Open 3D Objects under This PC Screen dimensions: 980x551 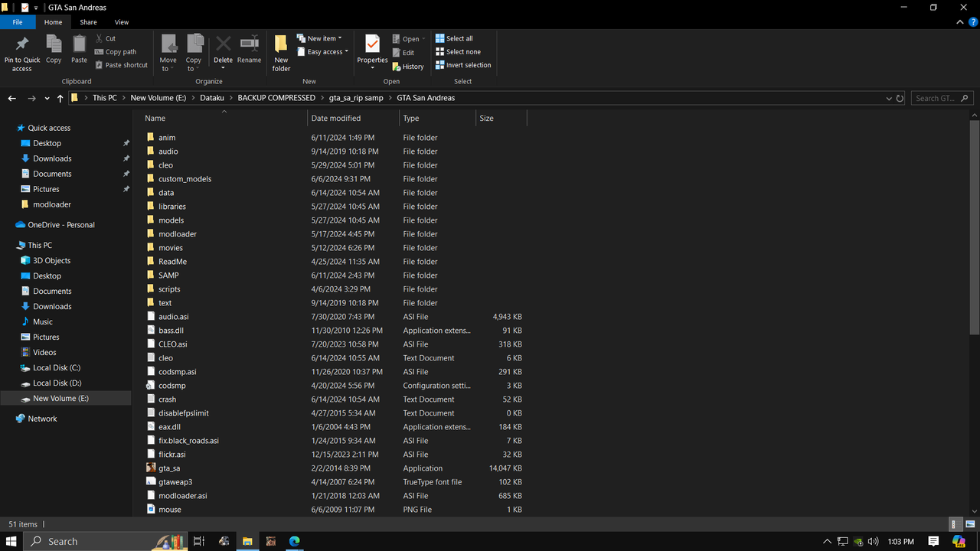click(51, 260)
